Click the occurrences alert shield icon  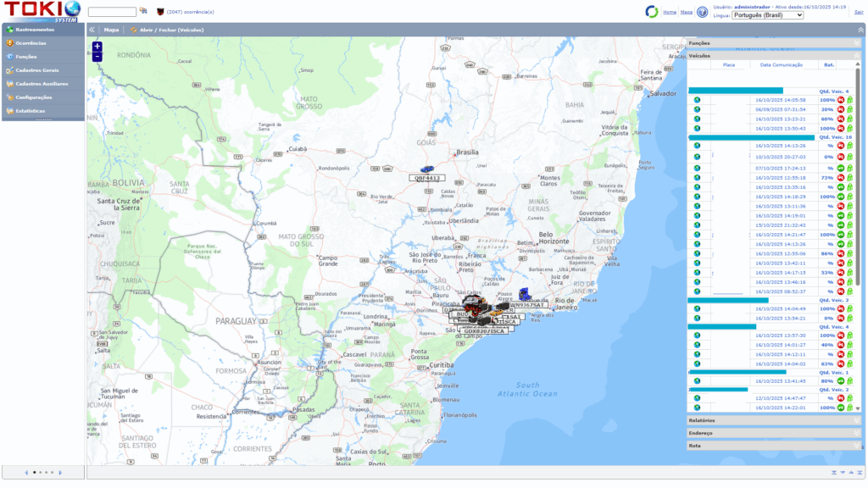pos(160,12)
